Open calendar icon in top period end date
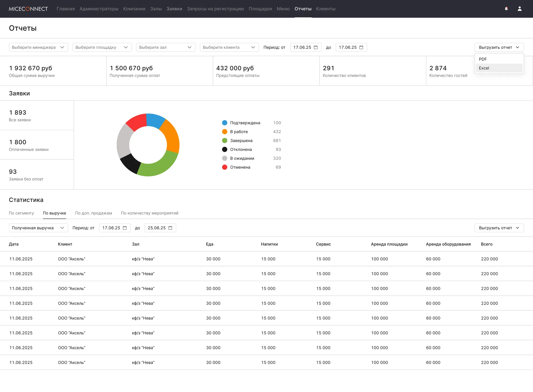This screenshot has height=392, width=533. click(361, 47)
